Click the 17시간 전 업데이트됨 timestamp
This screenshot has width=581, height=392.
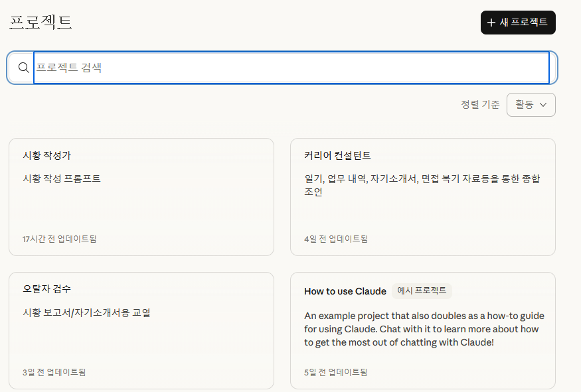click(x=59, y=239)
